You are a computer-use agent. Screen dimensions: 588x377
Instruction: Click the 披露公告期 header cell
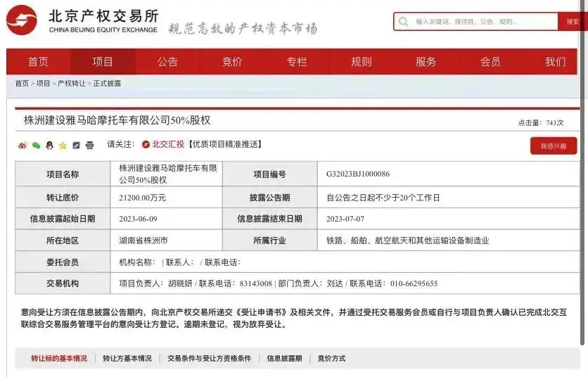click(x=269, y=198)
